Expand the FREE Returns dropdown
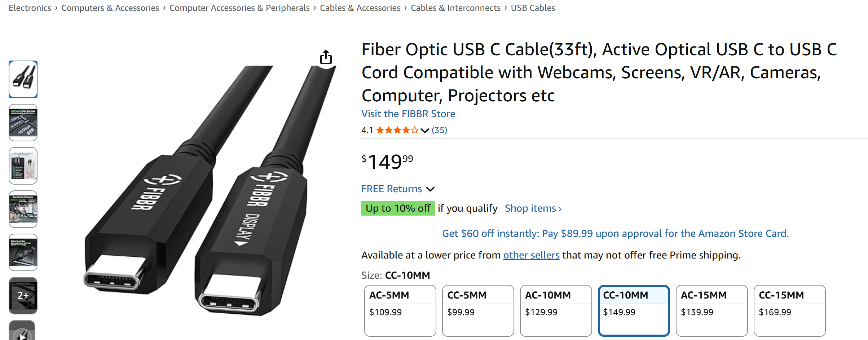This screenshot has width=868, height=340. (430, 189)
